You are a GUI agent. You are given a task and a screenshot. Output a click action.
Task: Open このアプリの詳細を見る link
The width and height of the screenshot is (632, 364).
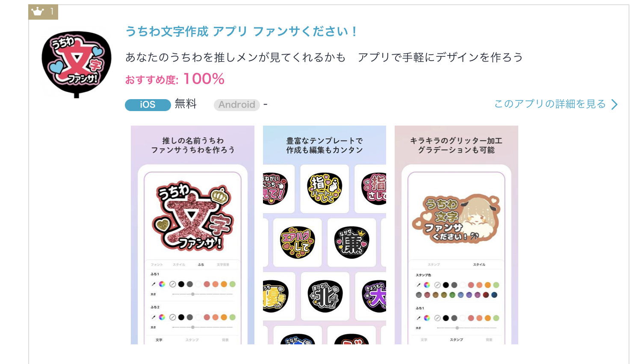[550, 104]
